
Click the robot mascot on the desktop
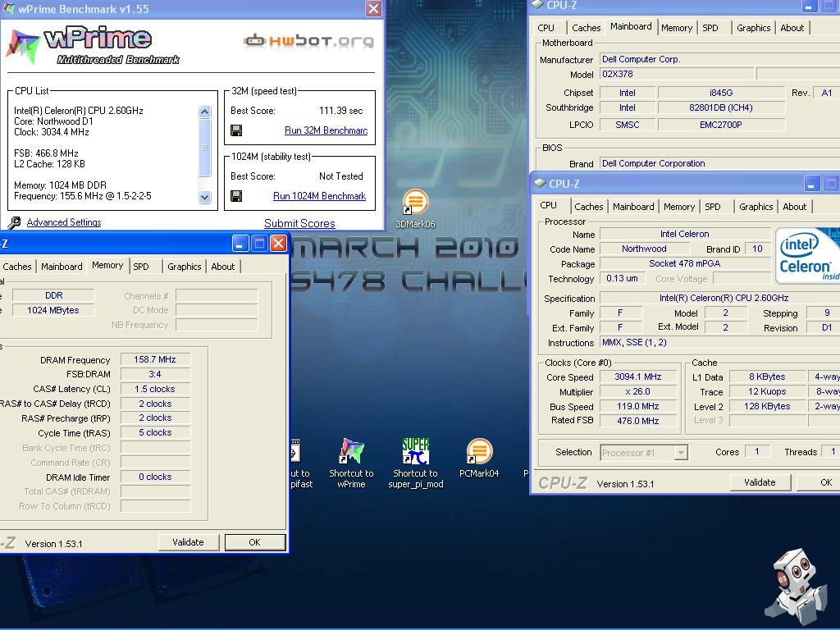pos(796,587)
